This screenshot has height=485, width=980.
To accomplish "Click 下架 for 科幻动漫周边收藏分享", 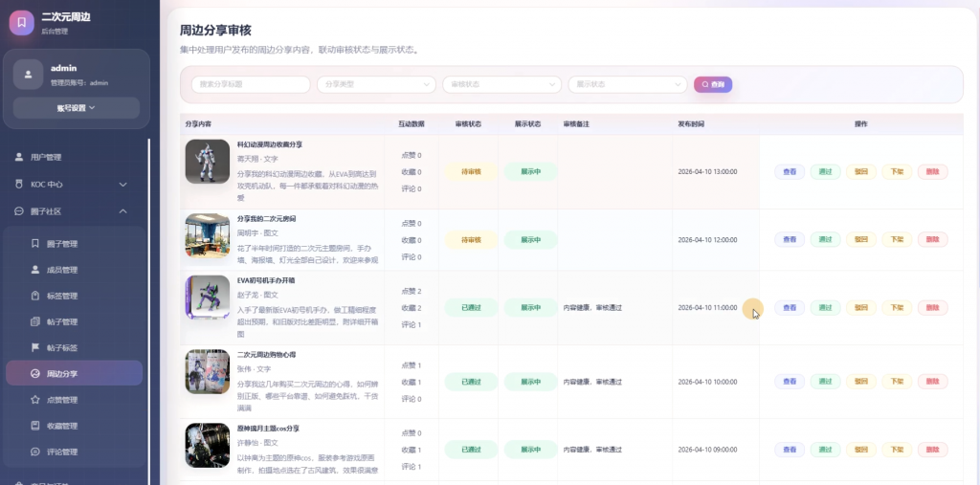I will tap(896, 171).
